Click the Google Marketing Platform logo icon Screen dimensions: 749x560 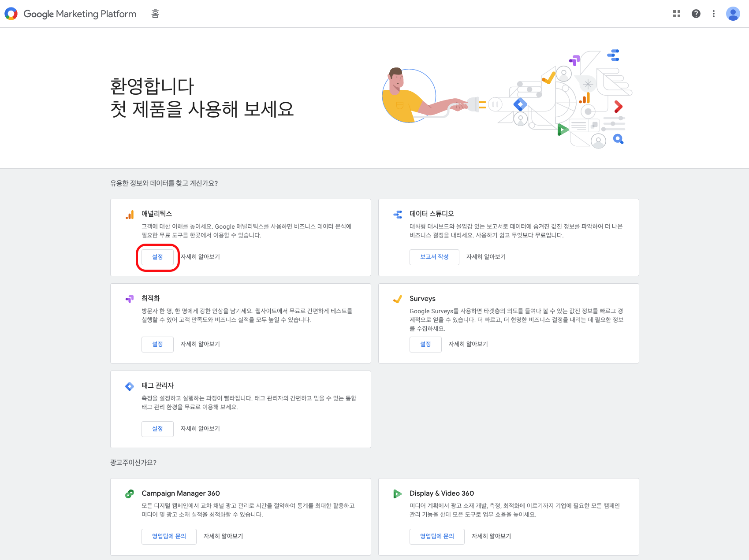[x=11, y=14]
